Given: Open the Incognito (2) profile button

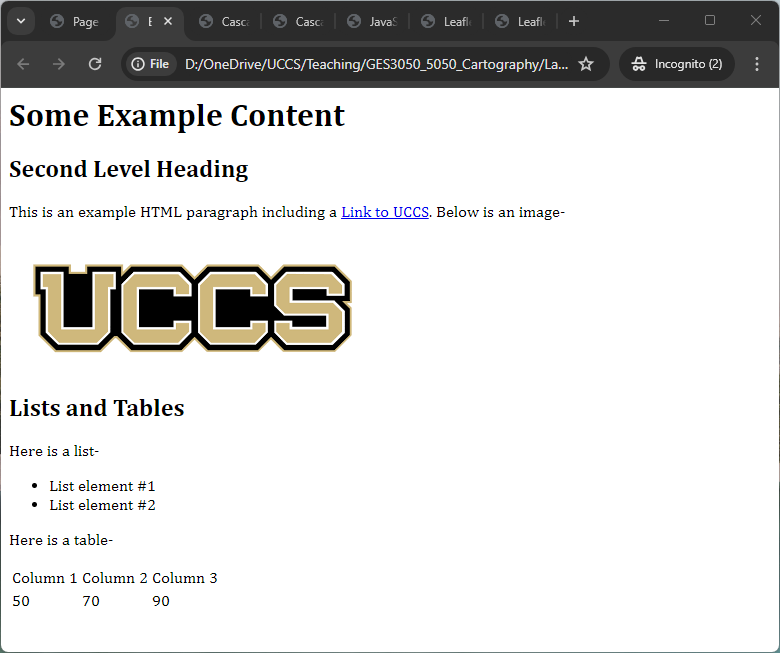Looking at the screenshot, I should (x=677, y=64).
